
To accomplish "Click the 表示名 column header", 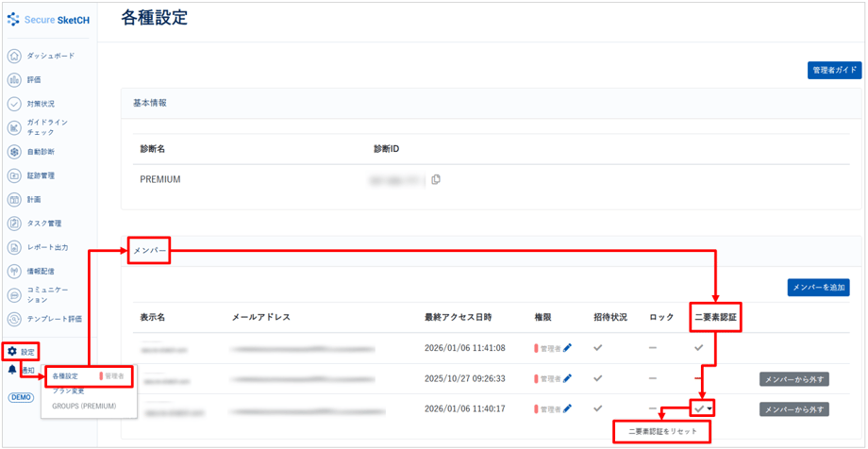I will click(x=152, y=317).
